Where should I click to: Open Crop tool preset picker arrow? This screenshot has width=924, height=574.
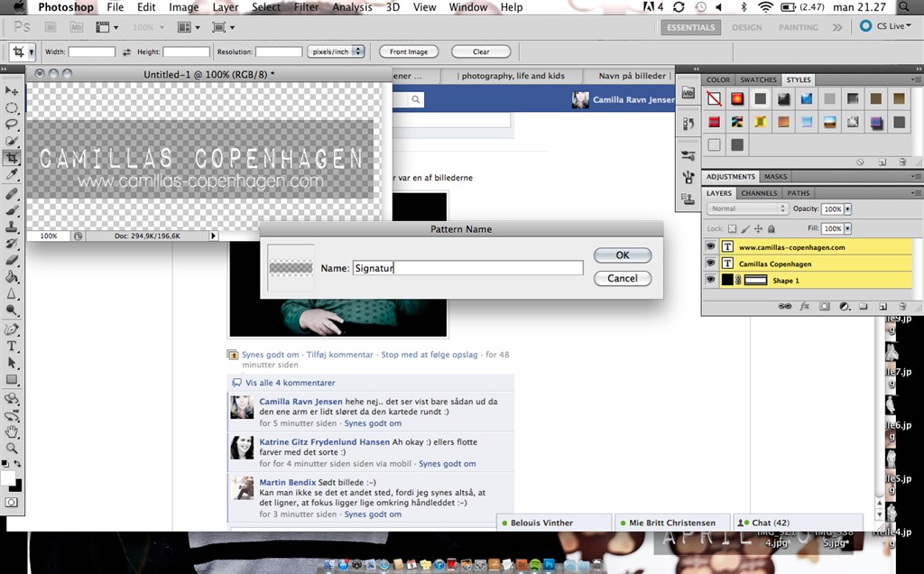pos(32,51)
